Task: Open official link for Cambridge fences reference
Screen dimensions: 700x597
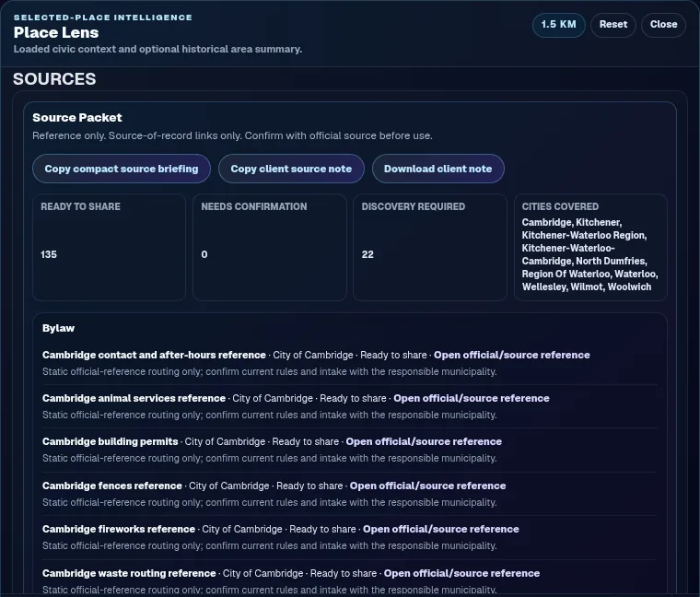Action: (x=427, y=486)
